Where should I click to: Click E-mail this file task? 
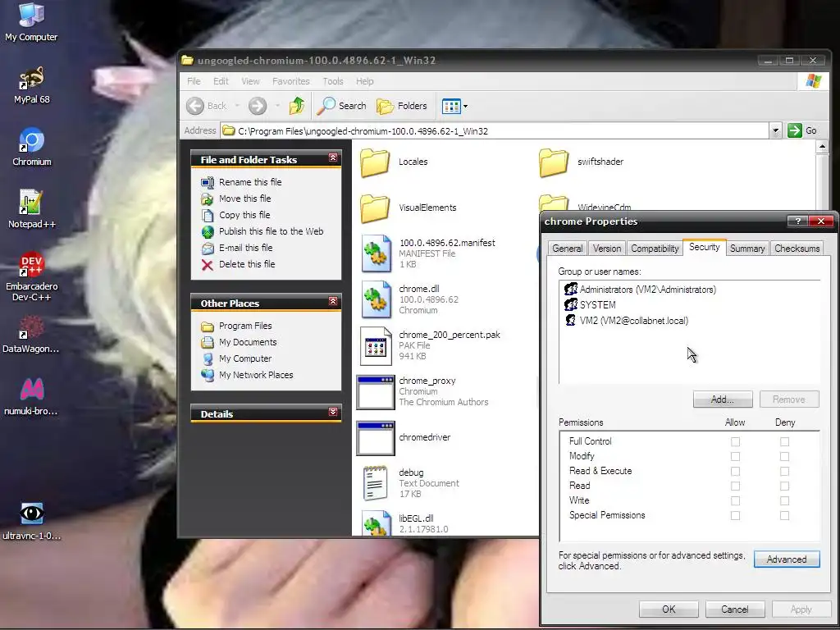pos(245,248)
